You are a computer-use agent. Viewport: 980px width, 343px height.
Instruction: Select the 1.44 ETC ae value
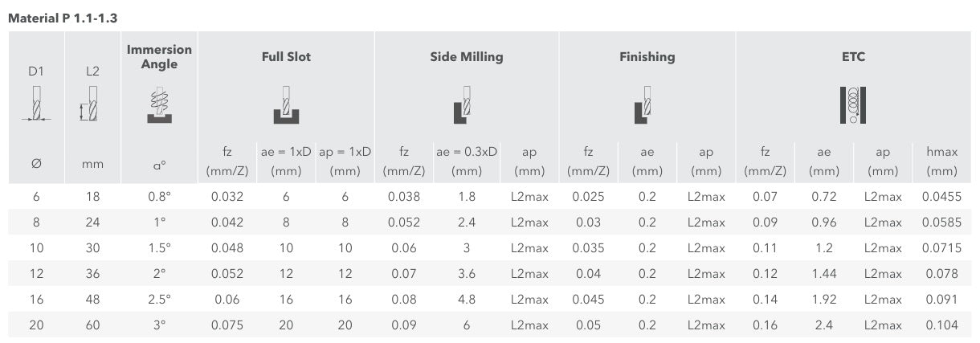coord(824,274)
